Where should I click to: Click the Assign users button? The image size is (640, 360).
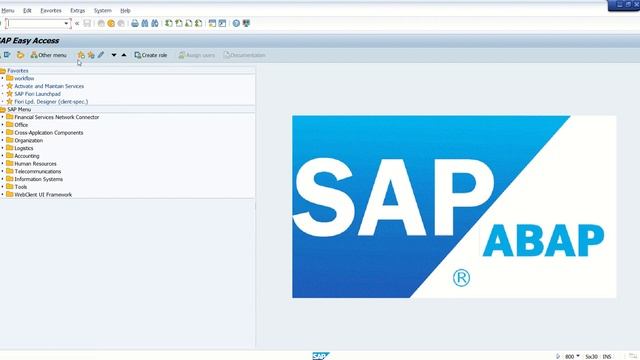pyautogui.click(x=197, y=55)
